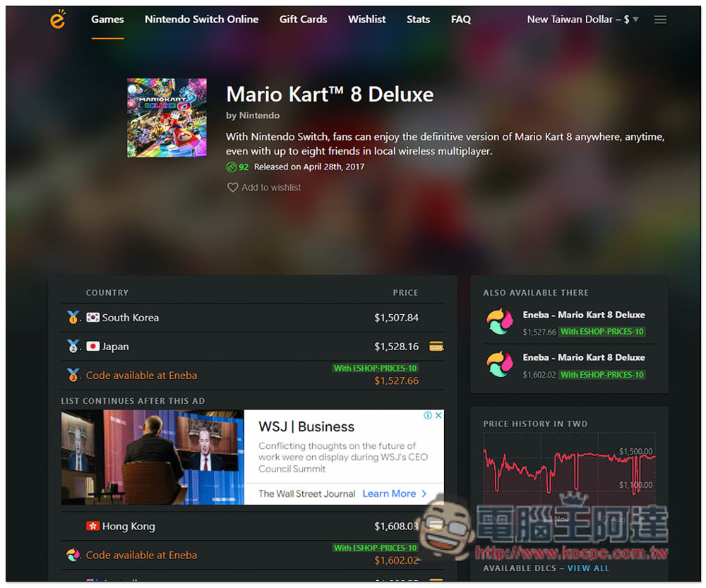Click Eneba logo beside the $1,527.66 listing

click(x=500, y=323)
